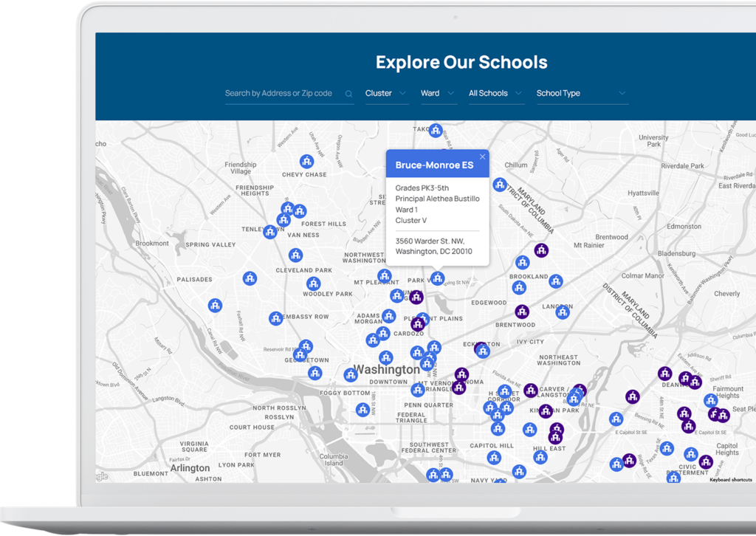Select the blue marker on Langdon label
Viewport: 756px width, 536px height.
pos(563,312)
